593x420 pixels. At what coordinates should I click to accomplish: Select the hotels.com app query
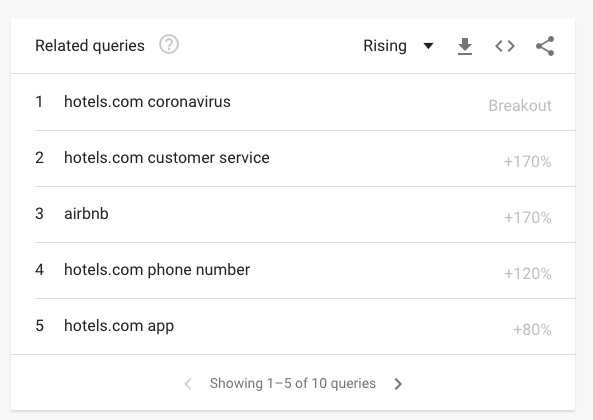coord(119,326)
